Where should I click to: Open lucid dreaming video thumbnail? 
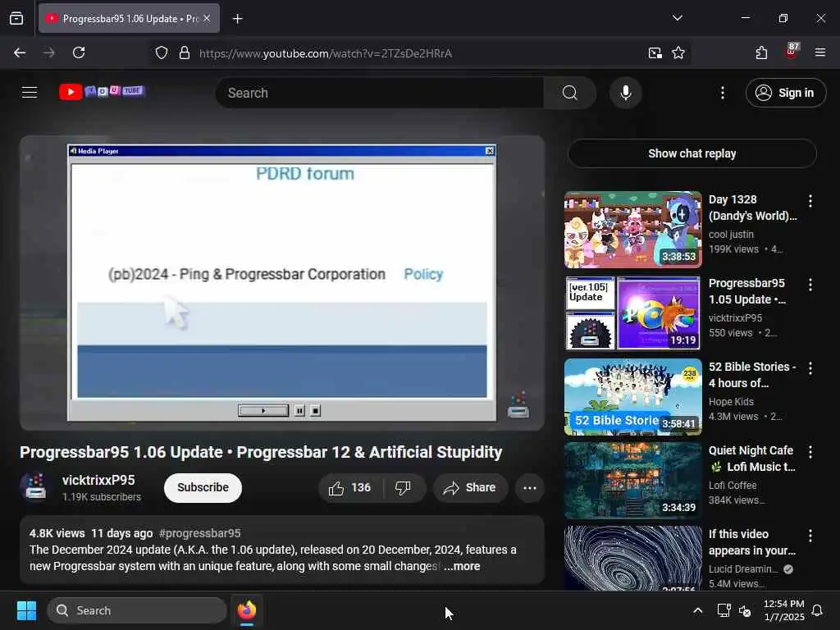632,558
